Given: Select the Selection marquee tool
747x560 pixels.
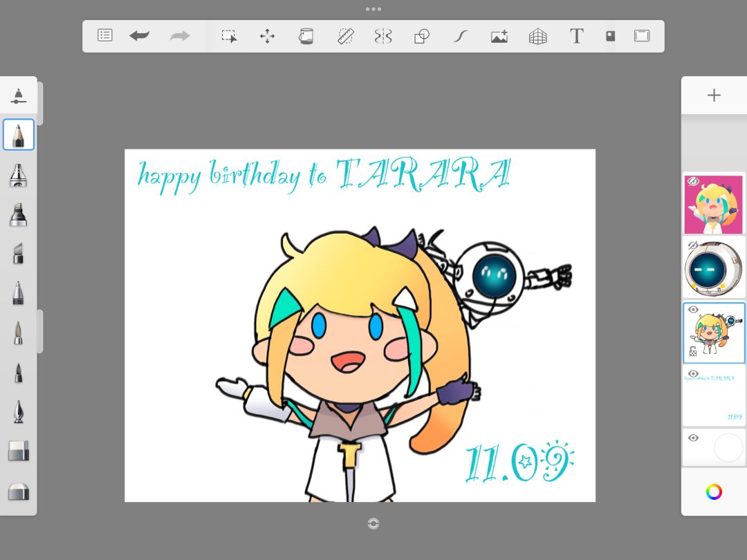Looking at the screenshot, I should tap(229, 36).
